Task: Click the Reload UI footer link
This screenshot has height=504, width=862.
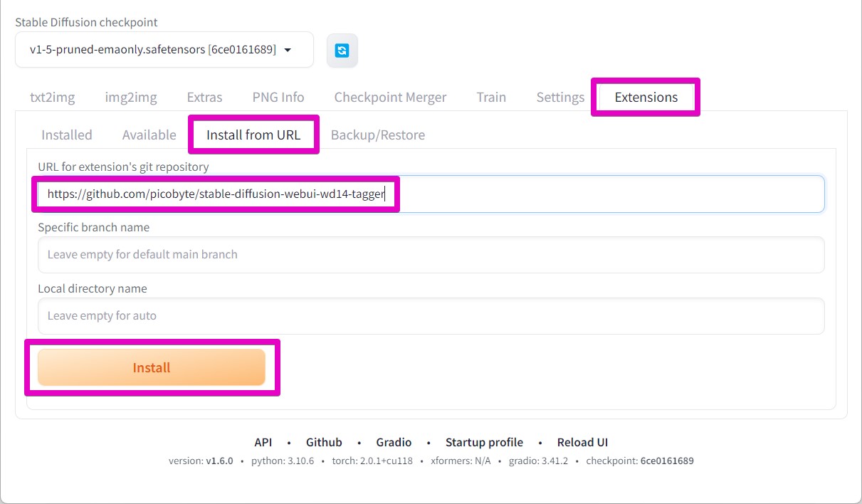Action: click(x=582, y=442)
